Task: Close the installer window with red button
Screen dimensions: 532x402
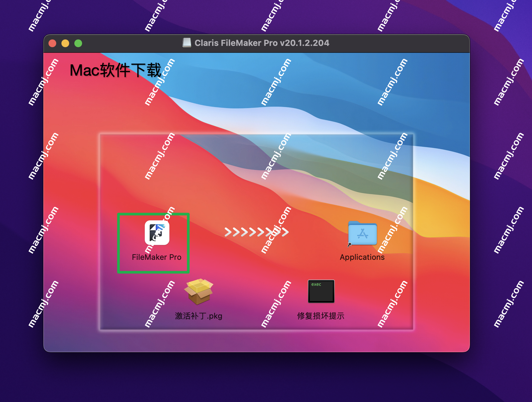Action: click(52, 43)
